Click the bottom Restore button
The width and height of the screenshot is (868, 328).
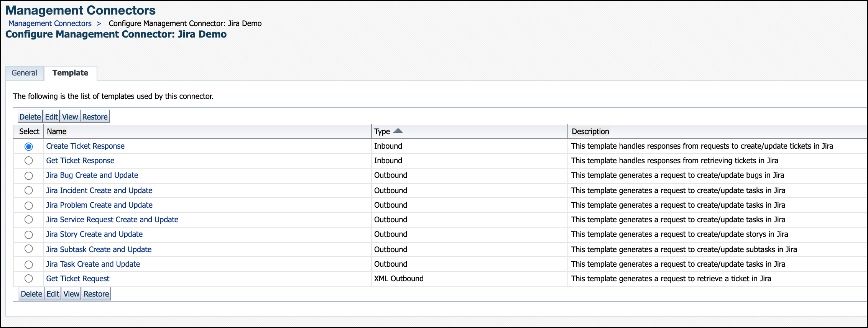96,294
